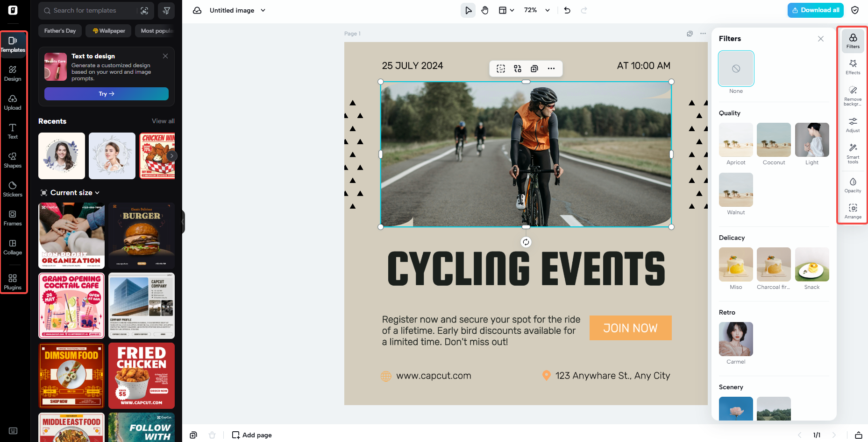868x442 pixels.
Task: Open the Opacity tool
Action: (853, 185)
